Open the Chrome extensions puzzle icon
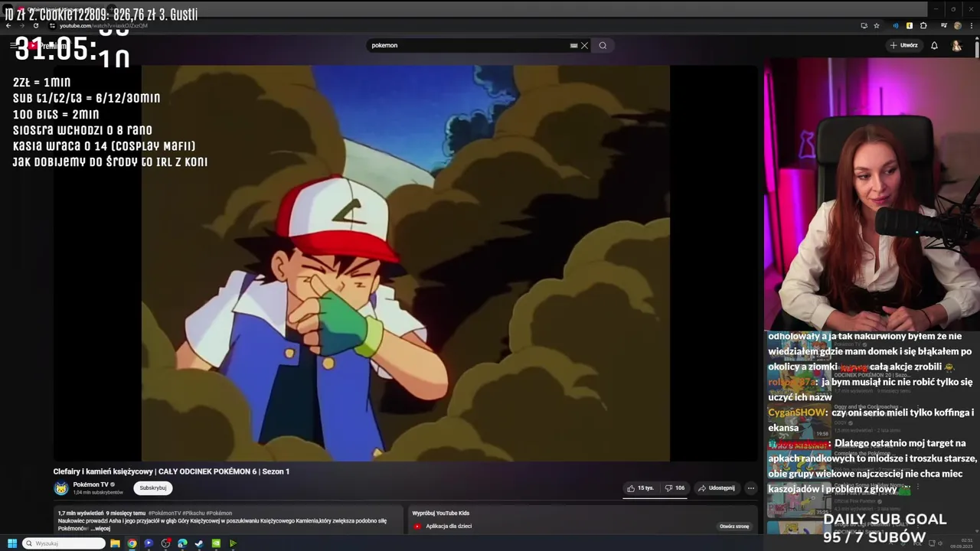The height and width of the screenshot is (551, 980). tap(923, 25)
